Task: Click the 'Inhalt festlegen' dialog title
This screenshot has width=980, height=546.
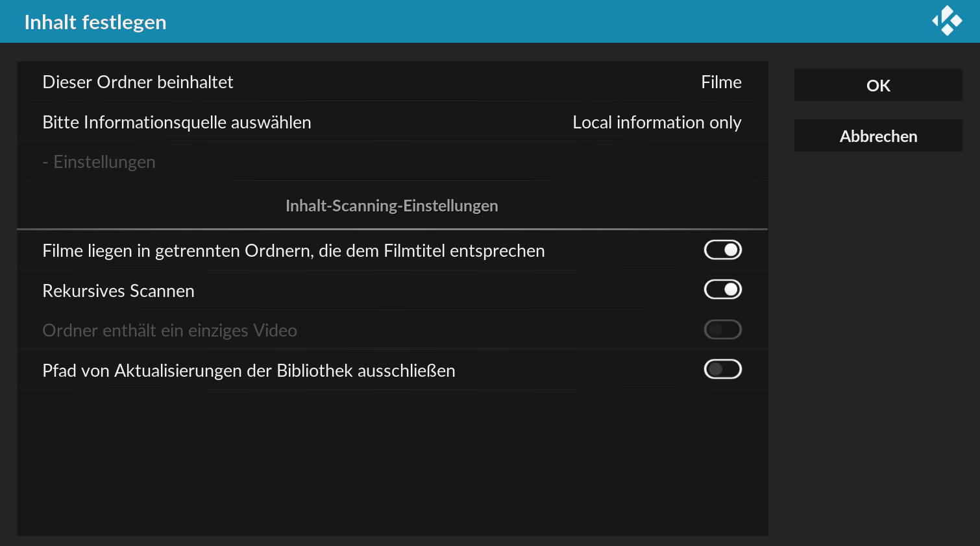Action: pos(95,22)
